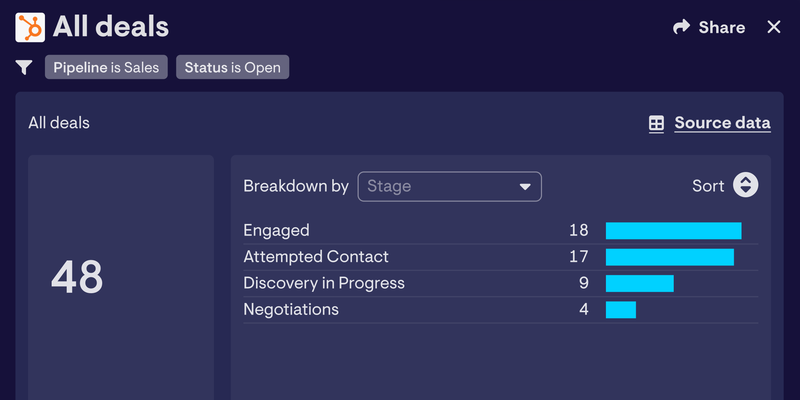Click the Share arrow icon
Viewport: 800px width, 400px height.
point(681,27)
